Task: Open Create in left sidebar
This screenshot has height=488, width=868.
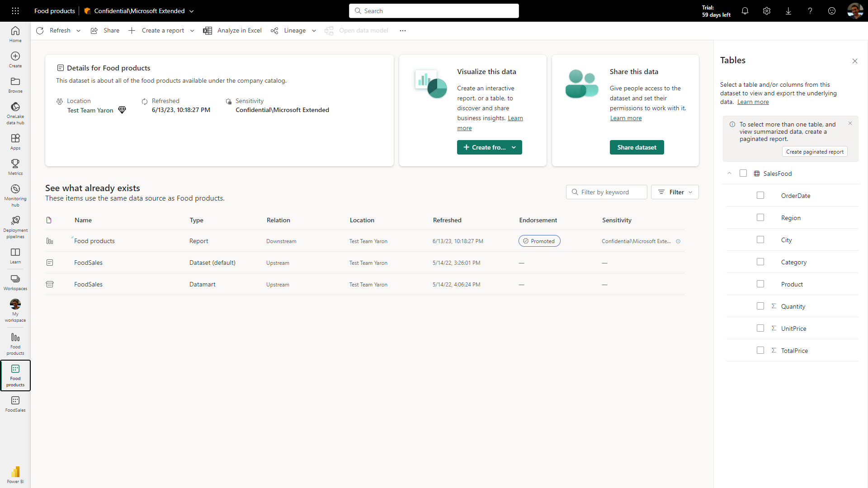Action: coord(15,60)
